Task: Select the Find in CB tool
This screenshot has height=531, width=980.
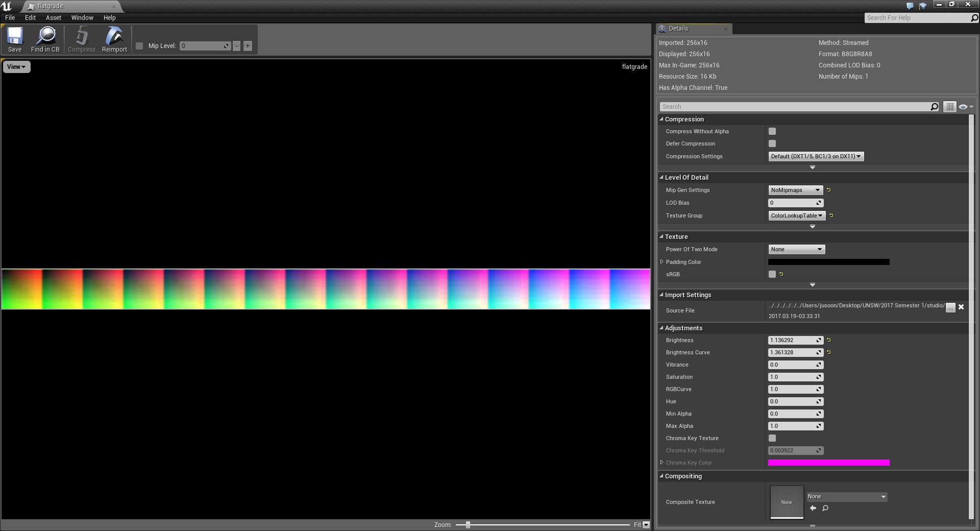Action: 45,39
